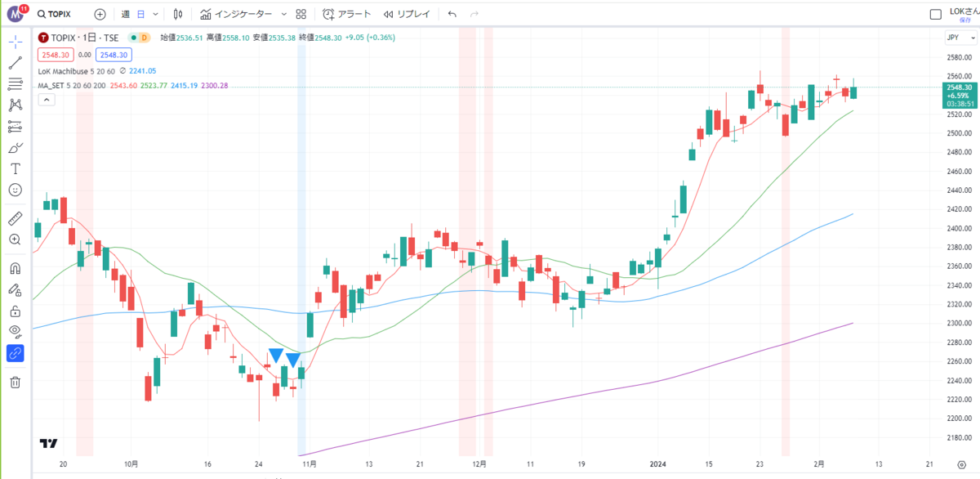The width and height of the screenshot is (980, 479).
Task: Expand the indicator favorites dropdown arrow
Action: [x=283, y=15]
